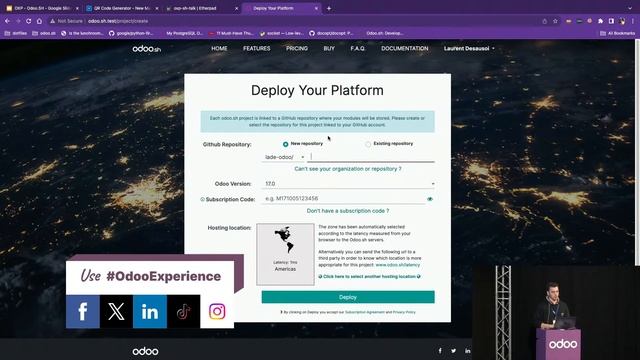The width and height of the screenshot is (640, 360).
Task: Click Can't see your organization or repository link
Action: coord(348,169)
